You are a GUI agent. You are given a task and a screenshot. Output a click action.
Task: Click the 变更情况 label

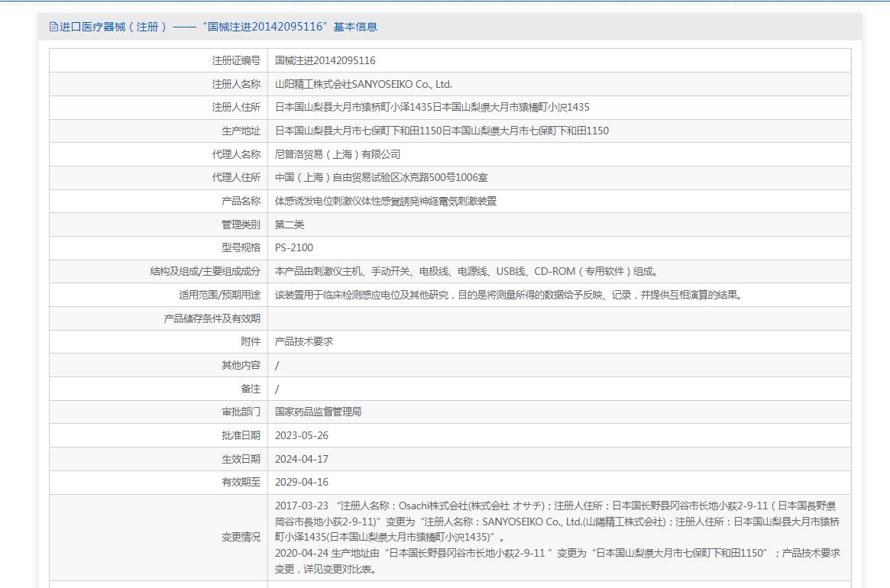point(241,537)
